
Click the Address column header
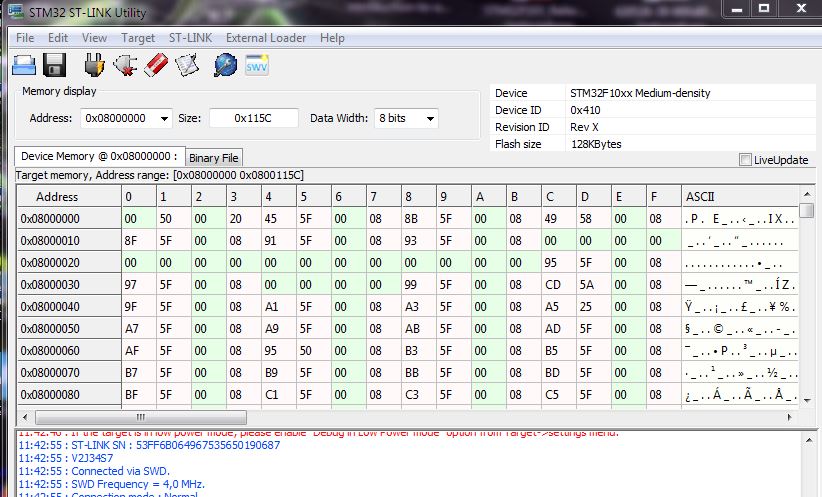(x=69, y=197)
